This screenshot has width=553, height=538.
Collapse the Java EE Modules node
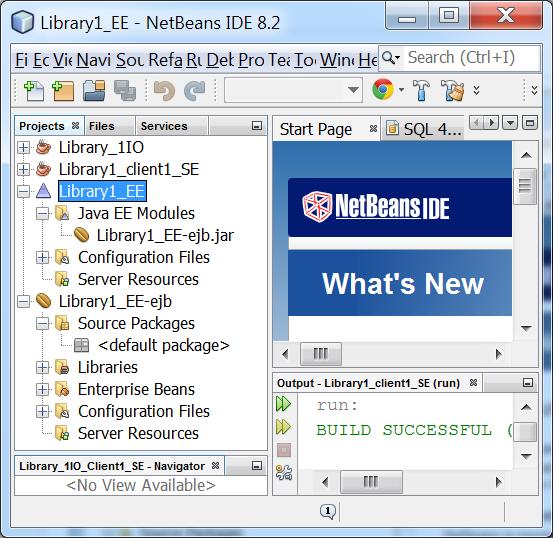click(42, 213)
